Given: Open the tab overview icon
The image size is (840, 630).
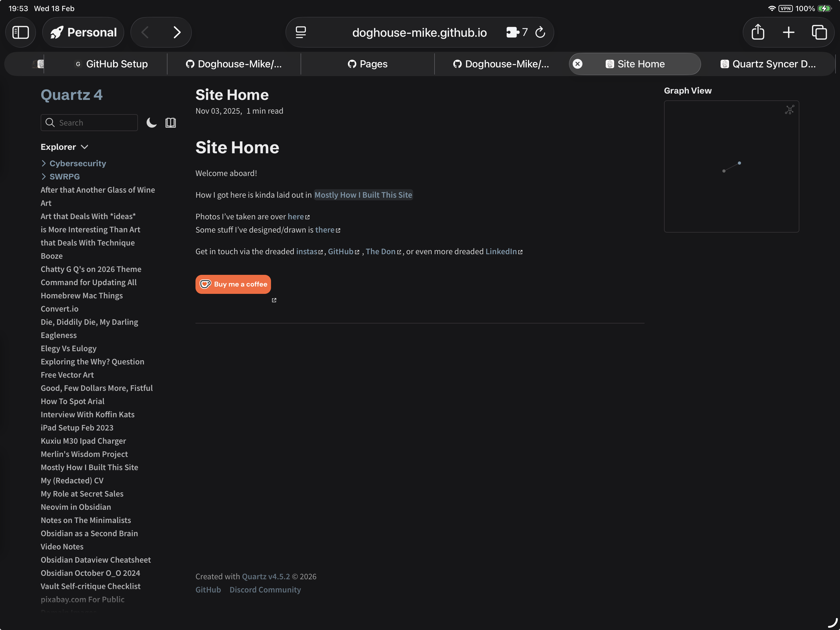Looking at the screenshot, I should tap(819, 32).
